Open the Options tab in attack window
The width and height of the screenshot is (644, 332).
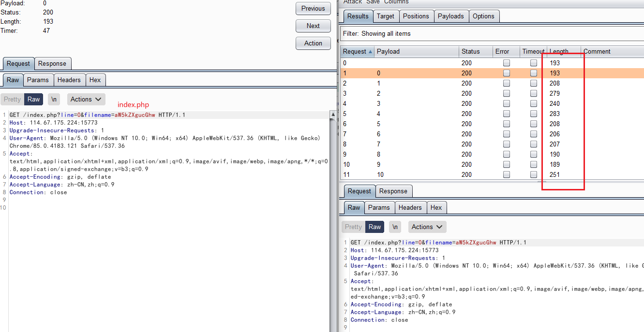tap(484, 16)
